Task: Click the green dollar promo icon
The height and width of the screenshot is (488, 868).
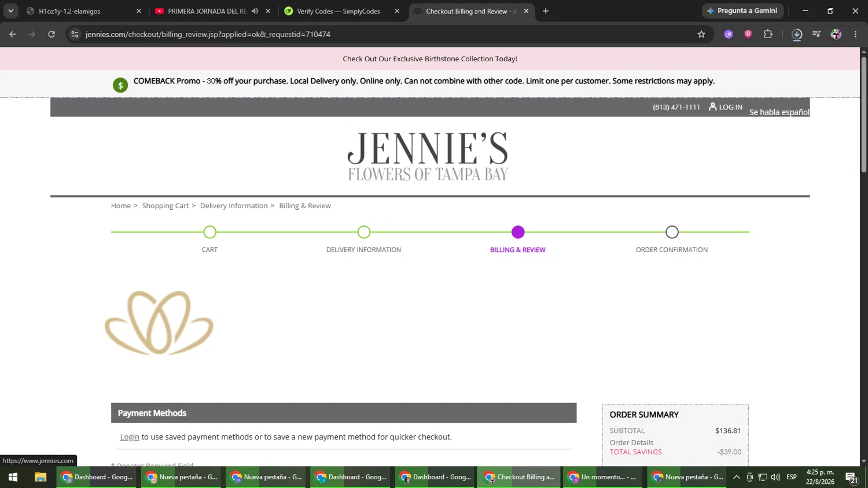Action: [x=120, y=86]
